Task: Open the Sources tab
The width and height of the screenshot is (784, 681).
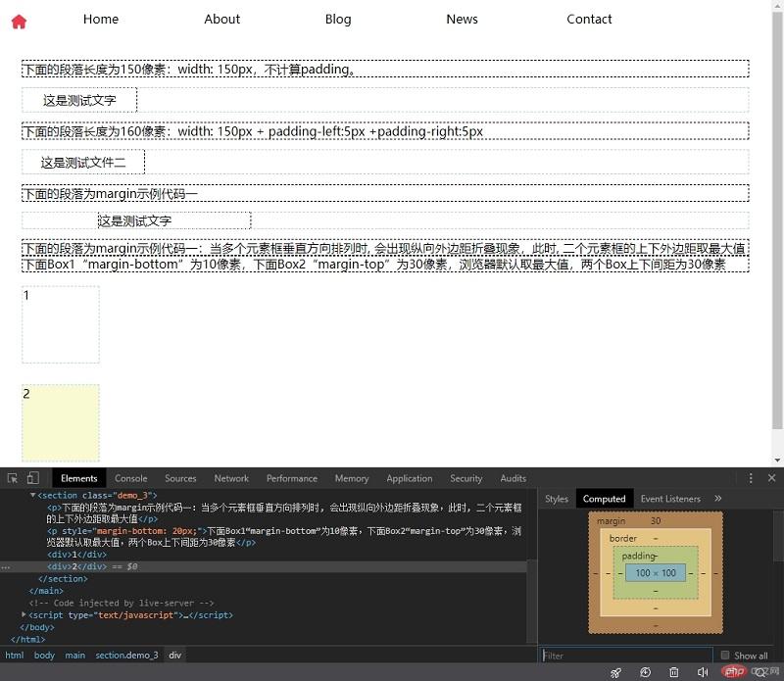Action: point(180,478)
